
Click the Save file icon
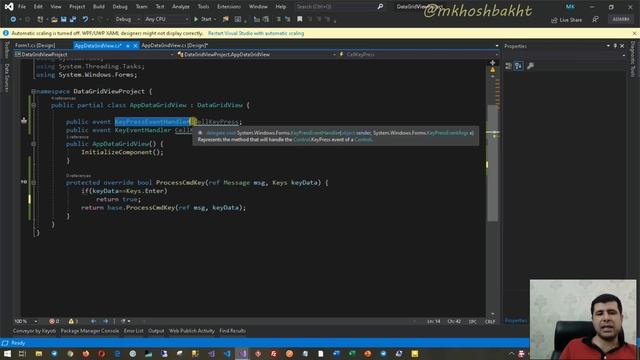[64, 19]
